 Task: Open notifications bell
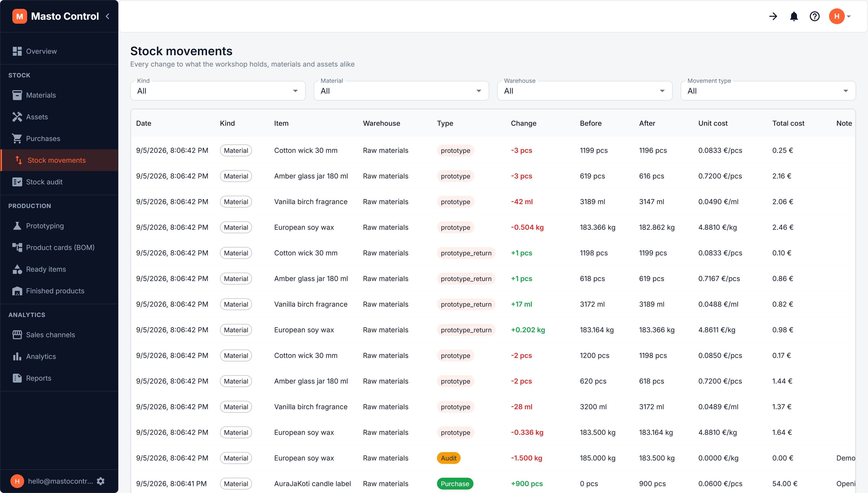point(794,16)
